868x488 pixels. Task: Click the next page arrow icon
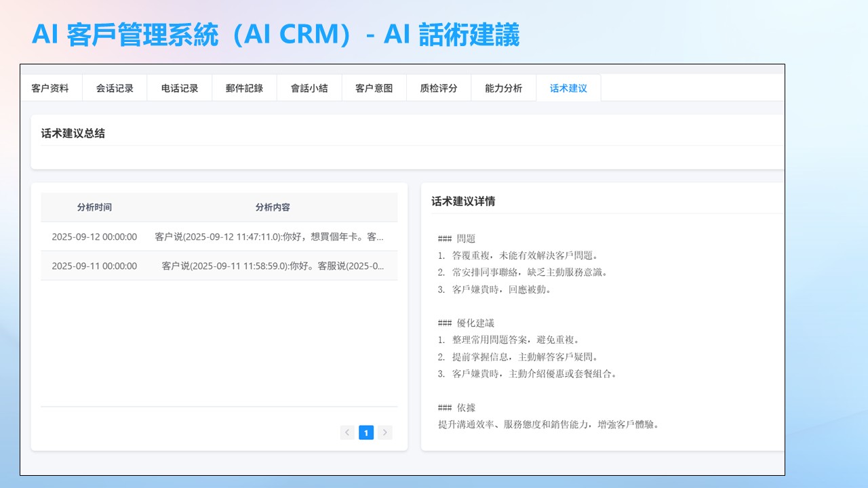(x=384, y=432)
